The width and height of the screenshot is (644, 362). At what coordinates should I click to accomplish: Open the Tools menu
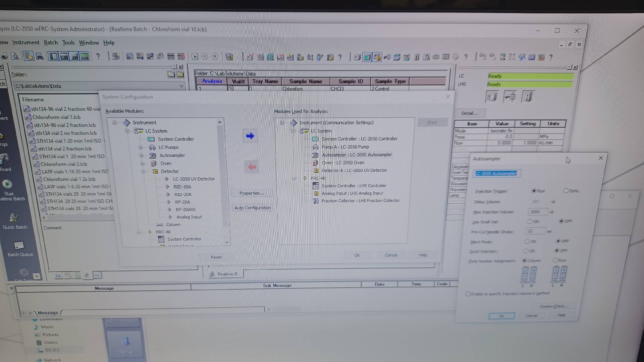68,43
